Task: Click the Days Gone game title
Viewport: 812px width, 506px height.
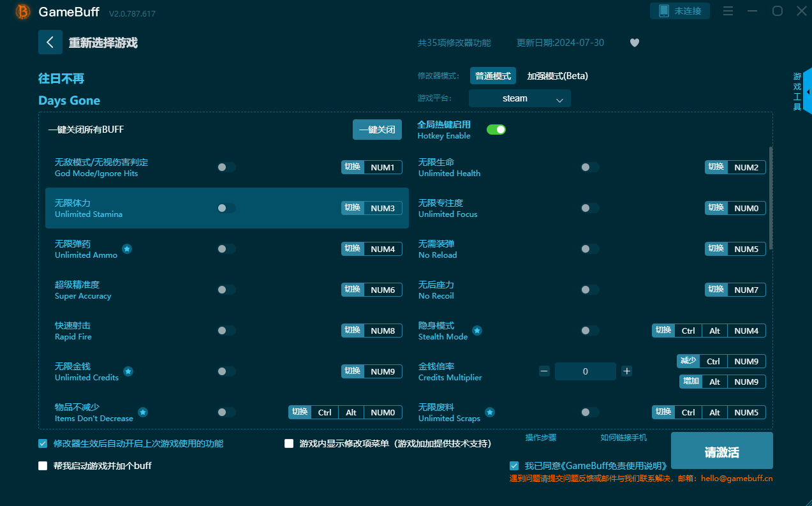Action: [69, 101]
